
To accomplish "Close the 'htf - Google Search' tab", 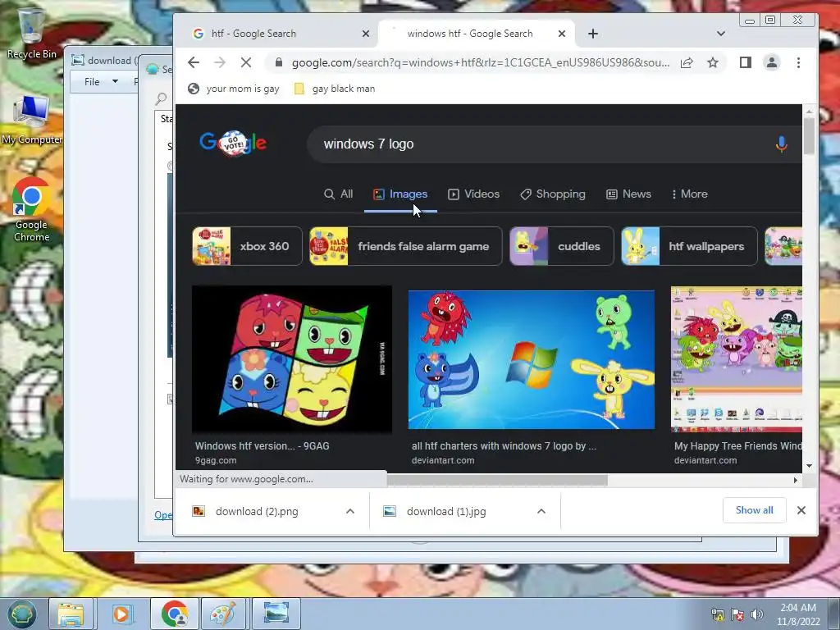I will click(365, 34).
